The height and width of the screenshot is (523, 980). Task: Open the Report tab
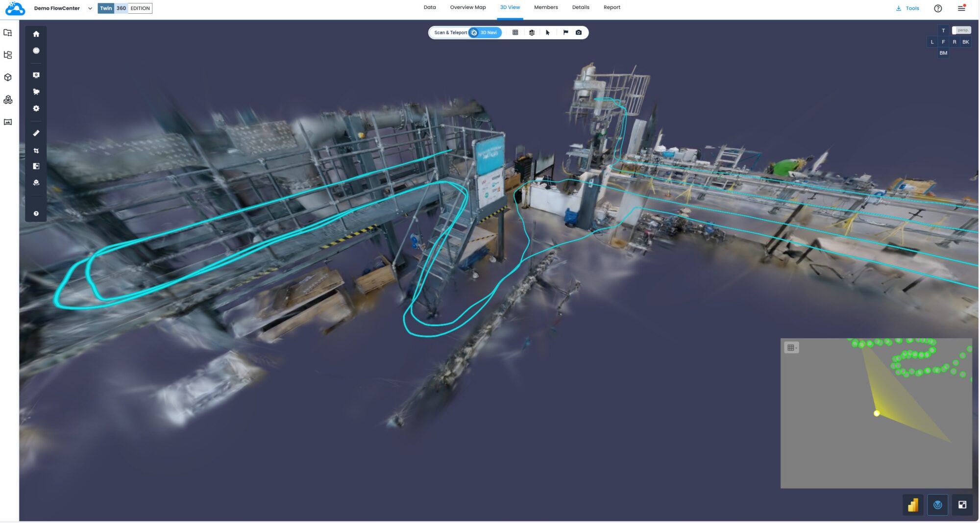click(x=612, y=7)
